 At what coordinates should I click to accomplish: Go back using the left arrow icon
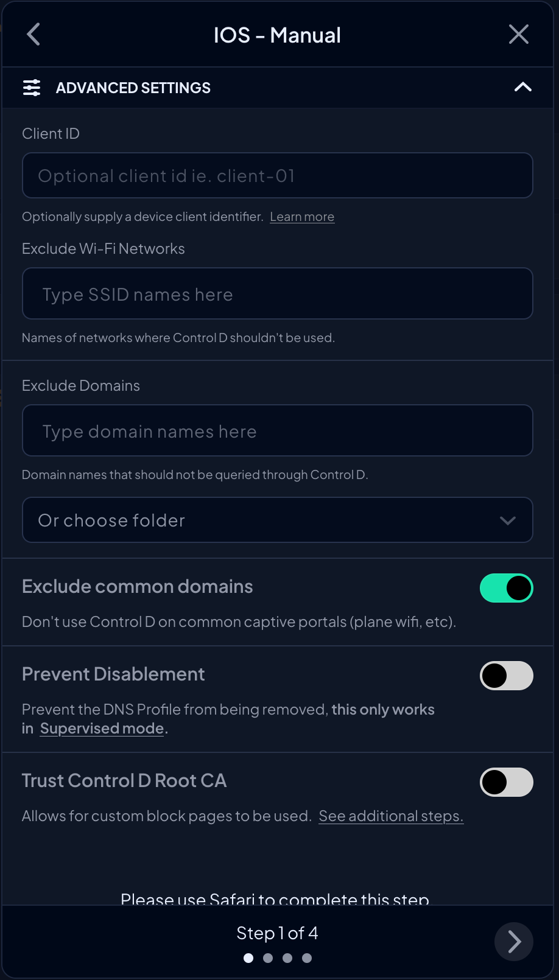[x=33, y=35]
